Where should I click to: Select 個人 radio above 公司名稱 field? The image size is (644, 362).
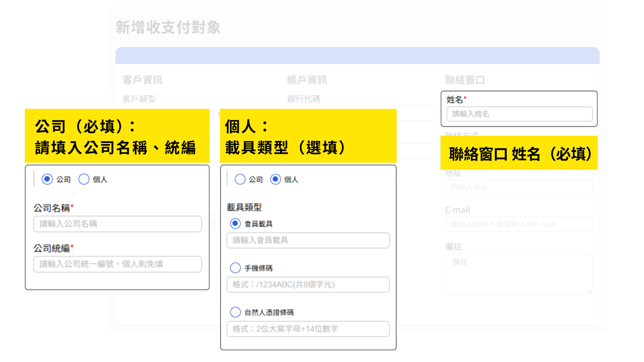coord(84,179)
